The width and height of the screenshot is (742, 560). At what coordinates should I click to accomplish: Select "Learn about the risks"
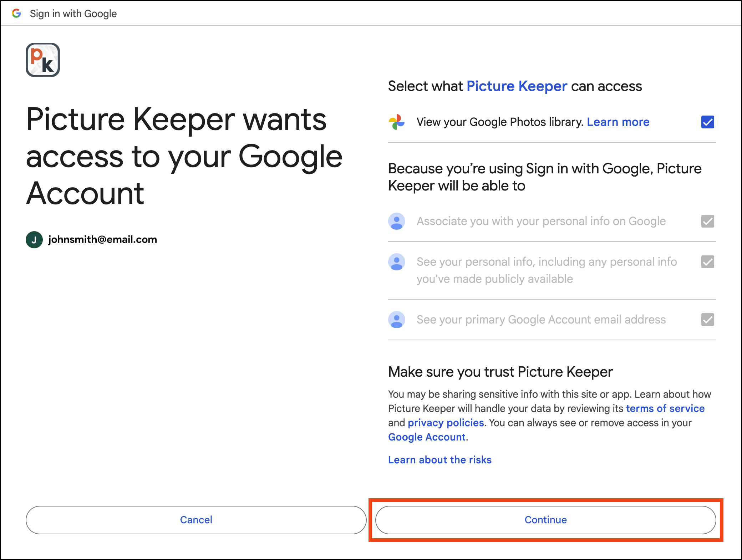(x=440, y=460)
